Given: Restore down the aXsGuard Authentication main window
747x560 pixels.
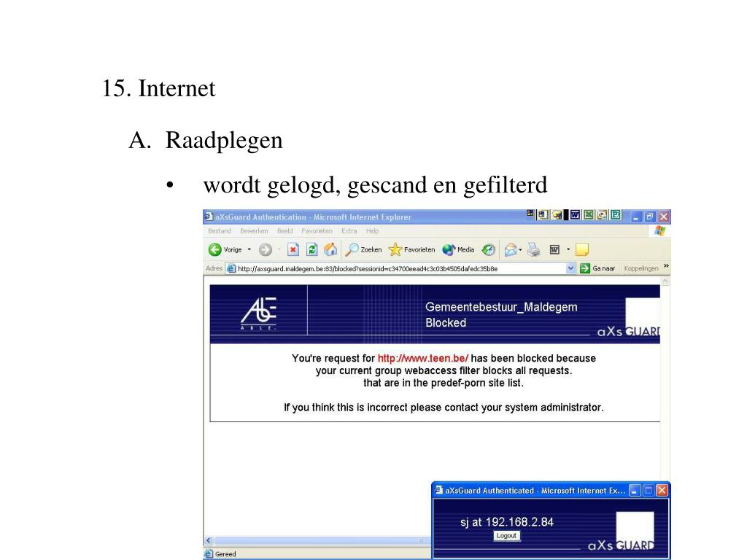Looking at the screenshot, I should [650, 217].
